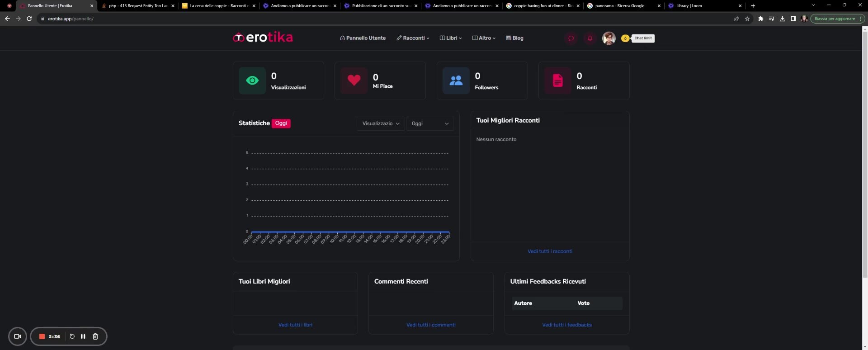Screen dimensions: 868x350
Task: Delete the recording via trash icon
Action: (x=95, y=336)
